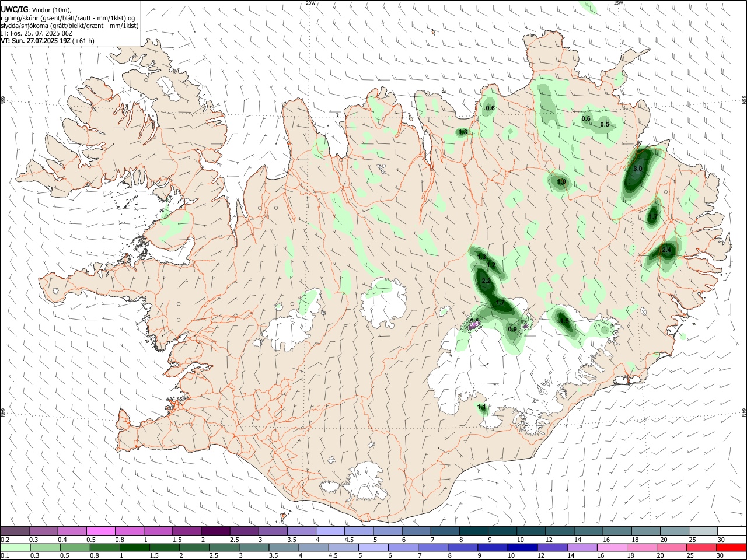Click the 1.3 value just above the 1.2 label
The image size is (747, 560).
point(481,257)
